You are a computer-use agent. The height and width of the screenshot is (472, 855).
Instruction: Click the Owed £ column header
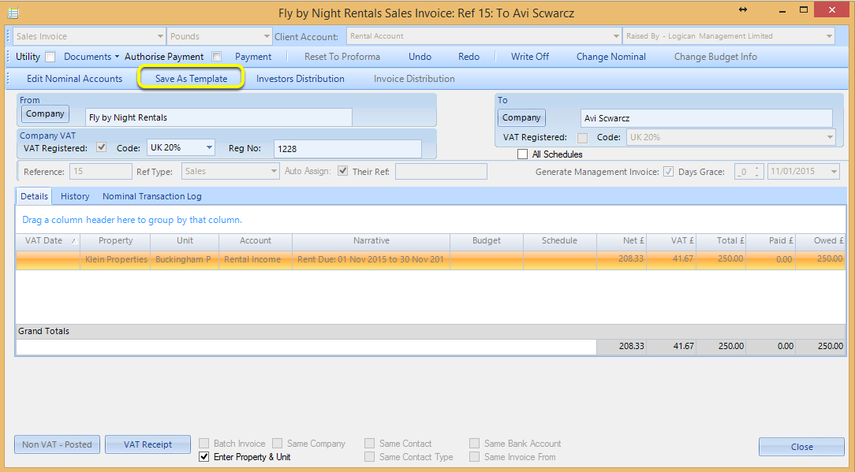821,240
